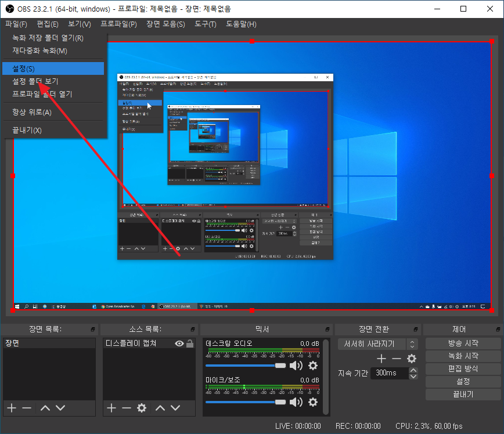
Task: Click the CPU and fps status text
Action: (x=429, y=426)
